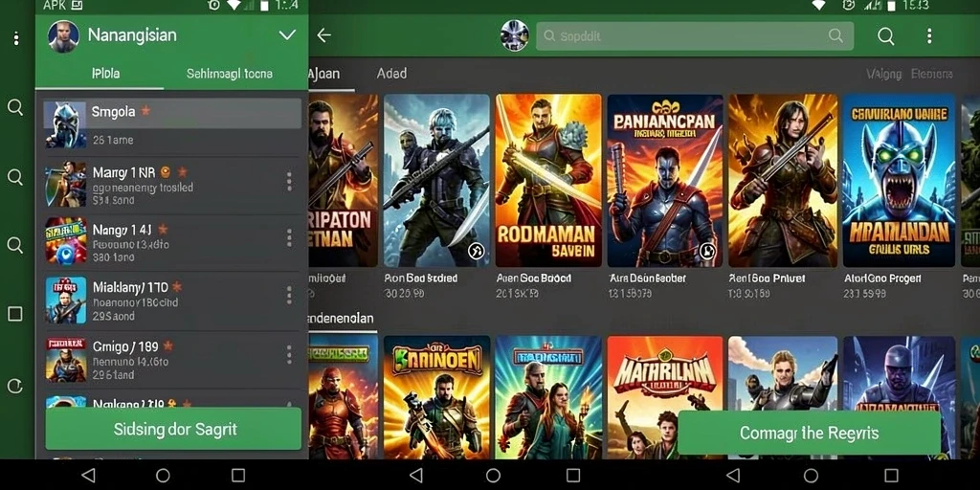Viewport: 980px width, 490px height.
Task: Open the search magnifier in top right
Action: tap(885, 36)
